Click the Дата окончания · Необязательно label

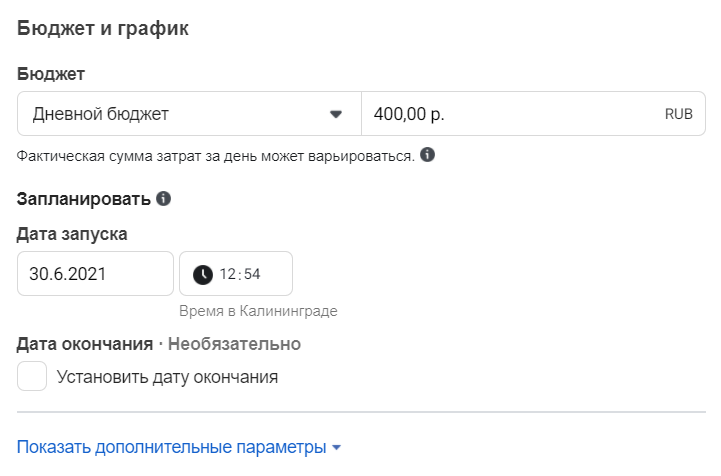pyautogui.click(x=159, y=344)
